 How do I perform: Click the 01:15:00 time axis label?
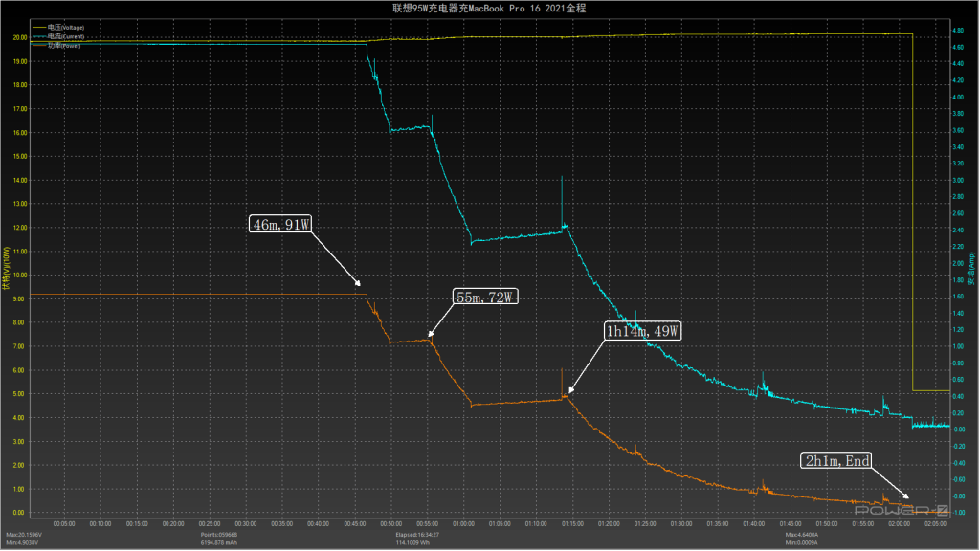coord(572,524)
